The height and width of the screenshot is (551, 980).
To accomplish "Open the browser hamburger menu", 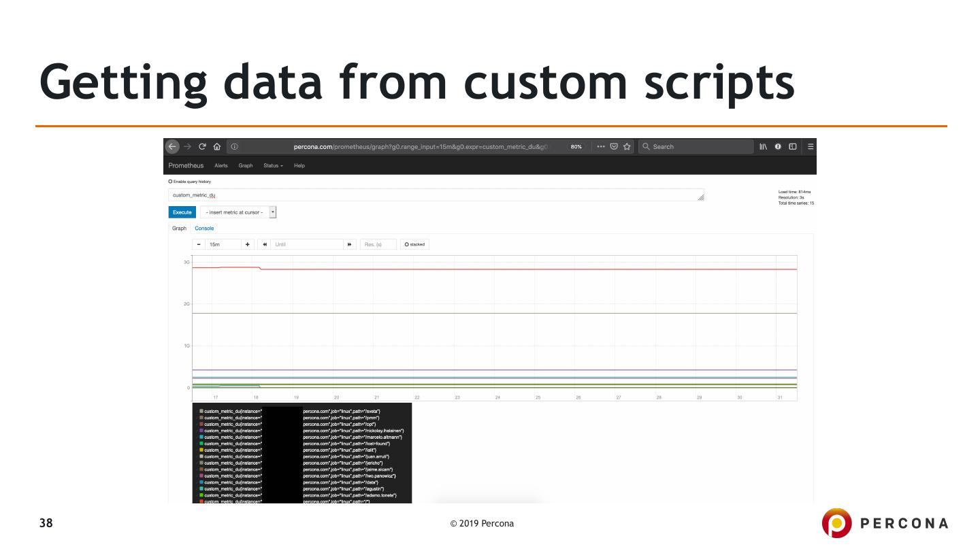I will (811, 146).
